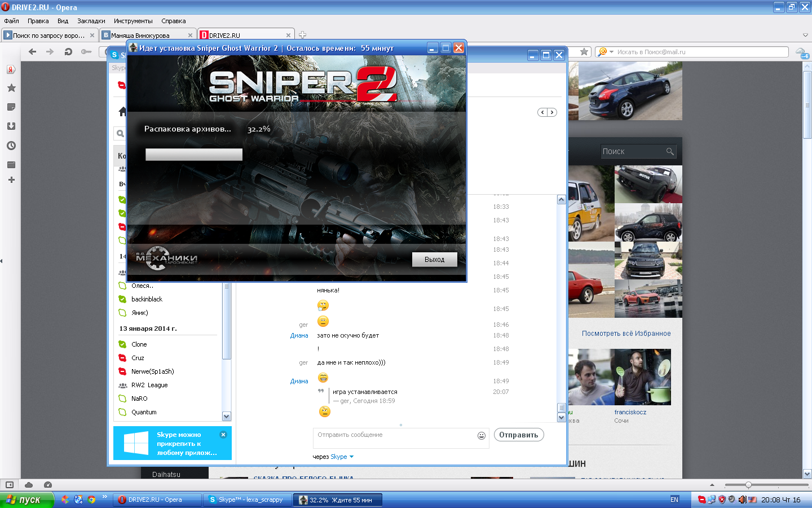Open the Закладки menu

coord(91,21)
